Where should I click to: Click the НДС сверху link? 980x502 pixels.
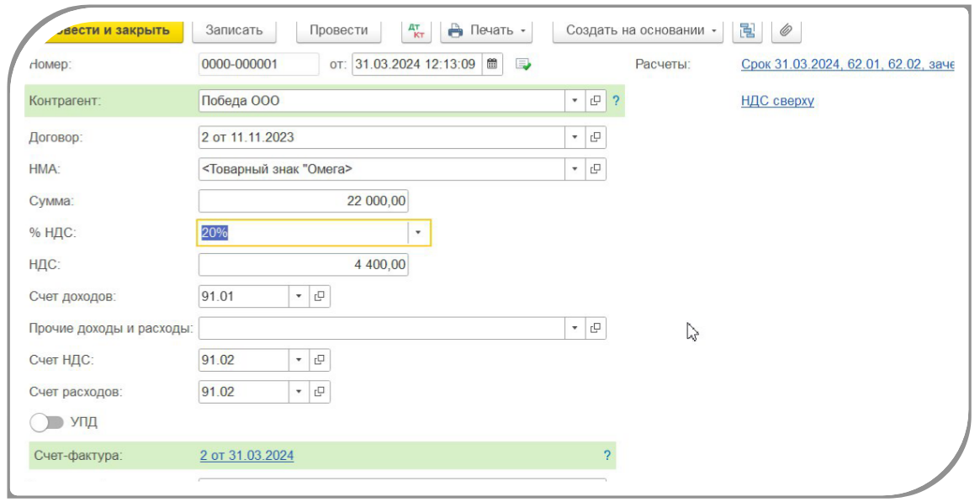click(x=777, y=101)
